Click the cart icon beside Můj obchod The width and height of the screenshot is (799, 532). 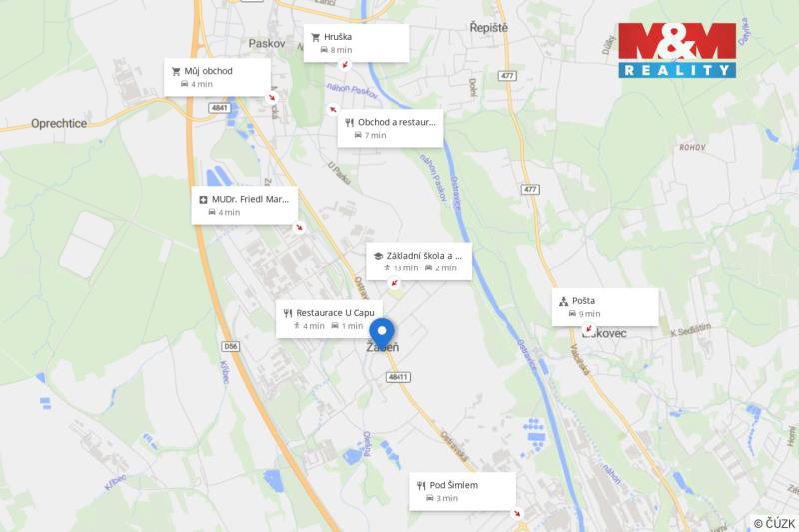pos(176,71)
